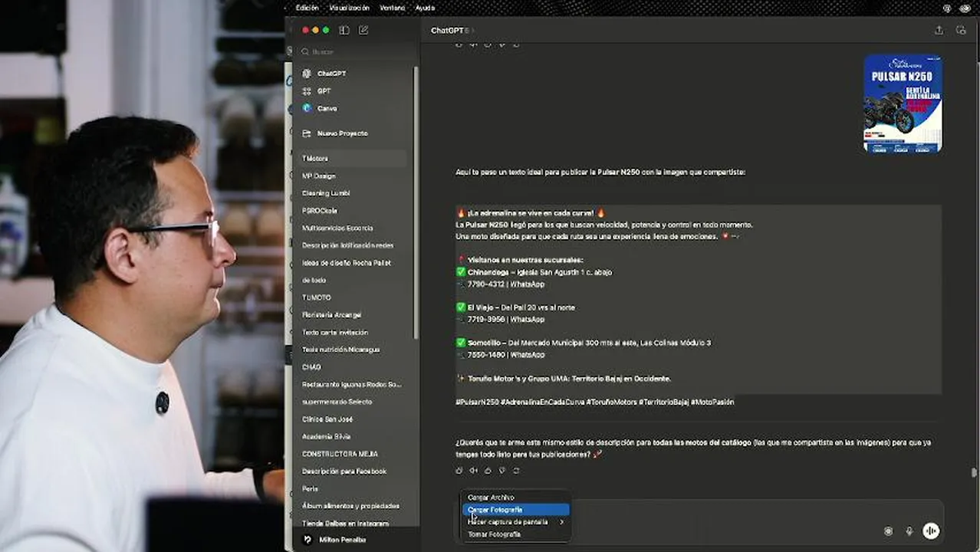Copy the last response with copy icon

point(459,470)
